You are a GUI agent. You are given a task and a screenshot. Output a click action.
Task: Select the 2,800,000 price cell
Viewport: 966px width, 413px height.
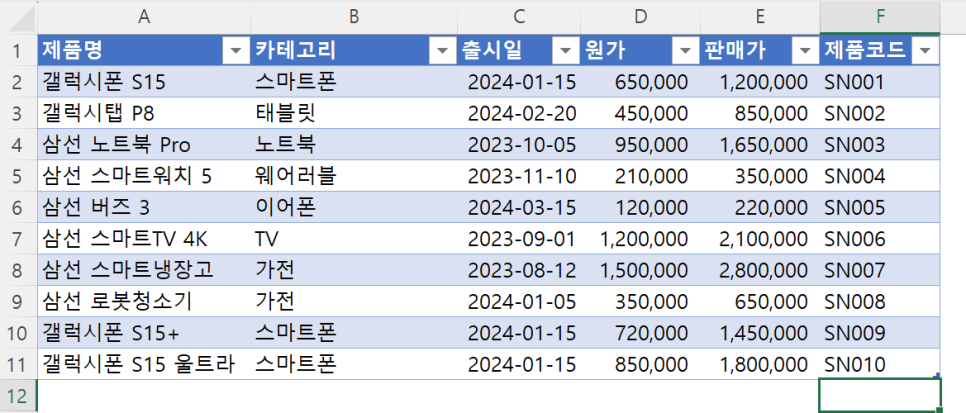pos(760,271)
